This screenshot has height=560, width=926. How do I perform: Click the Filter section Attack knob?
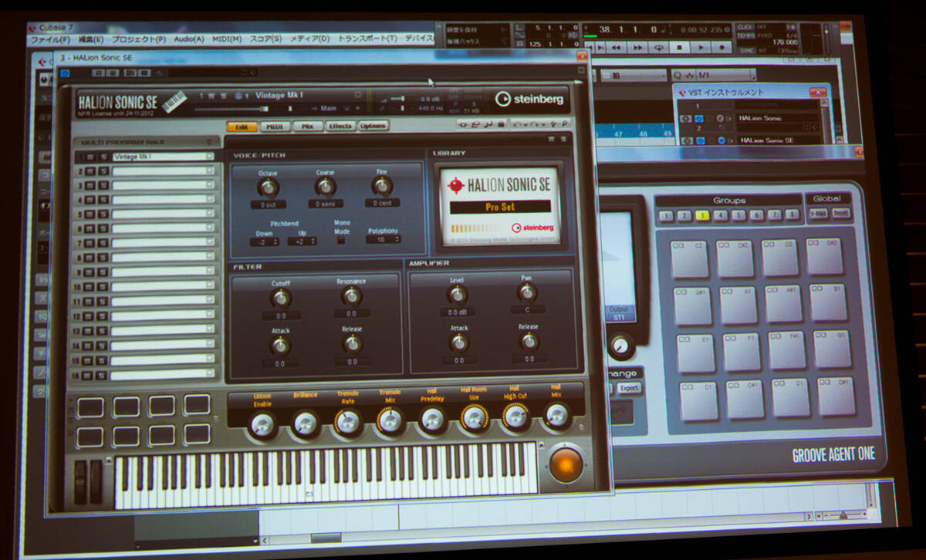[280, 345]
